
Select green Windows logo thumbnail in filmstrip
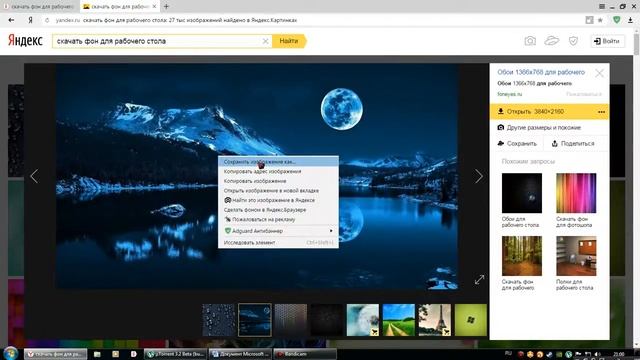(471, 320)
